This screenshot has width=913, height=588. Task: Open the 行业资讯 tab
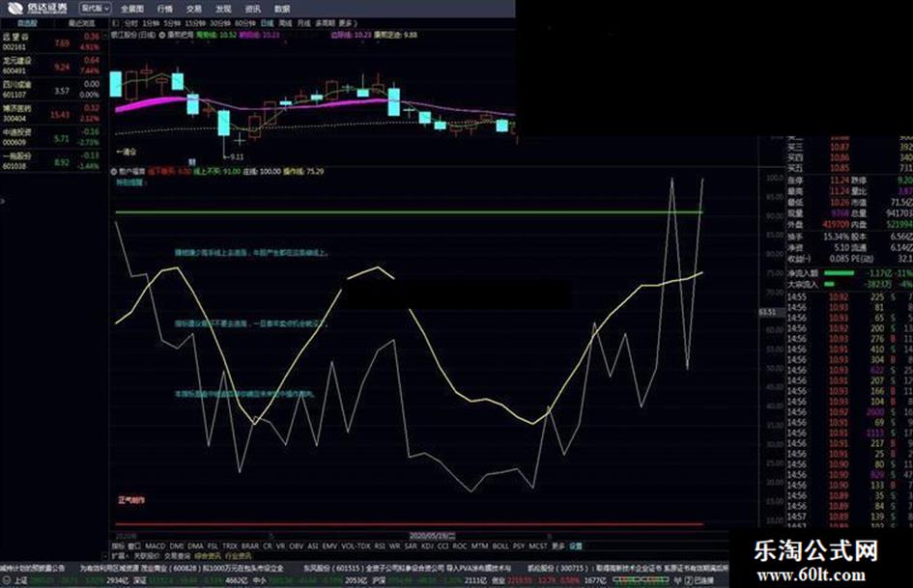click(239, 556)
